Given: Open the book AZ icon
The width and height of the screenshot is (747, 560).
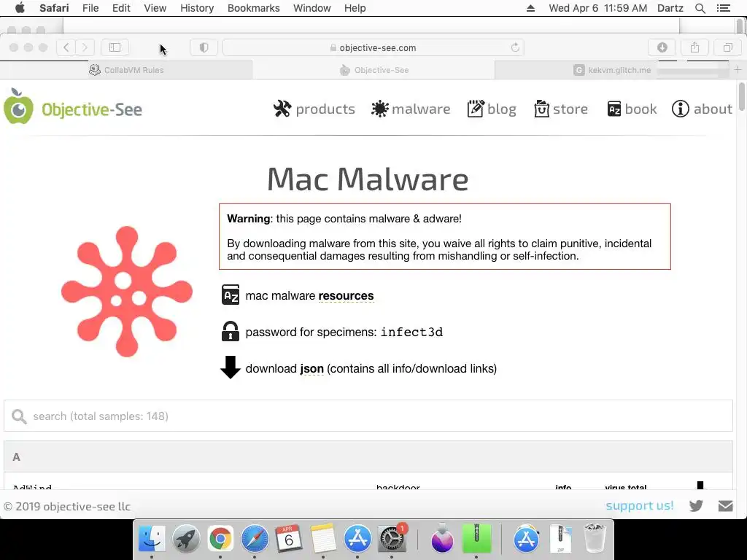Looking at the screenshot, I should point(614,109).
